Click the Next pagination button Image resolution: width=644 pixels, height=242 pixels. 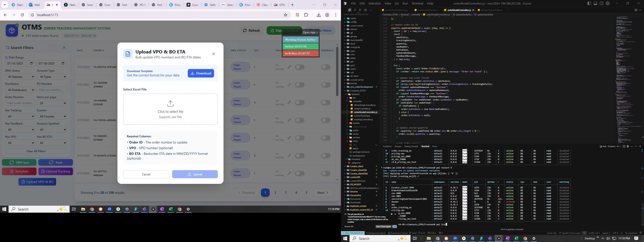(323, 193)
